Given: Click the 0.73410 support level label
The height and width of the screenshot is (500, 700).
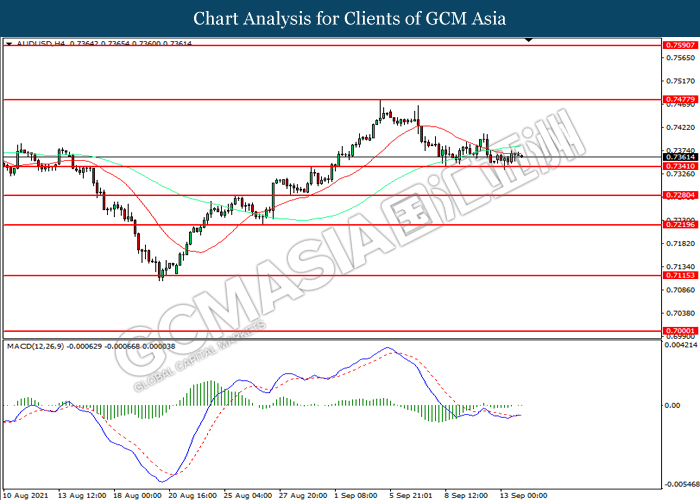Looking at the screenshot, I should tap(680, 166).
